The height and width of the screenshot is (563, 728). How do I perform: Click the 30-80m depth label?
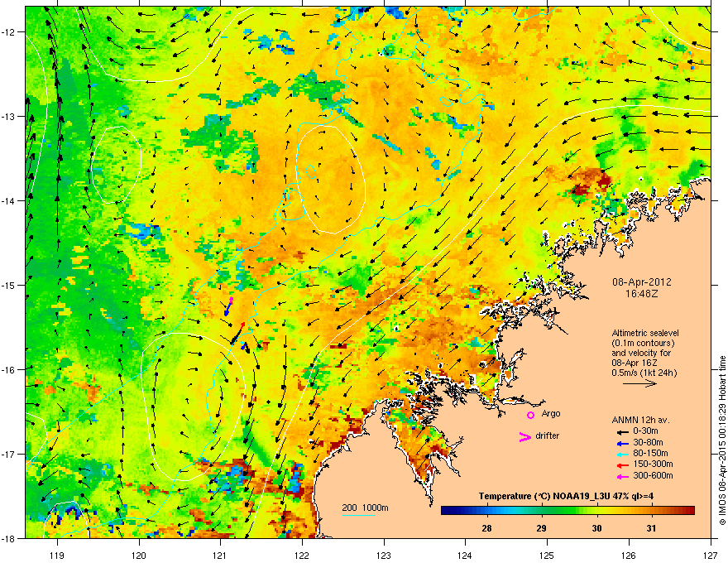click(x=648, y=442)
